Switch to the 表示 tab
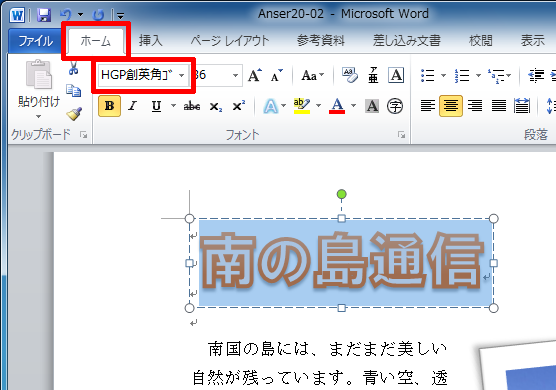This screenshot has height=390, width=556. point(532,40)
